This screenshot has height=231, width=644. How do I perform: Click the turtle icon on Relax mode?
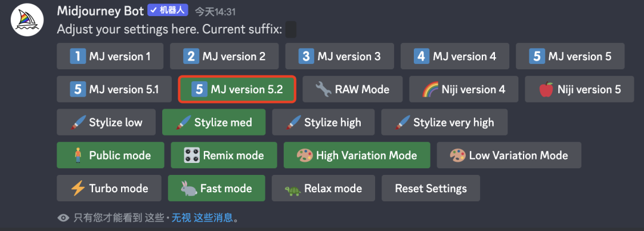pos(293,189)
